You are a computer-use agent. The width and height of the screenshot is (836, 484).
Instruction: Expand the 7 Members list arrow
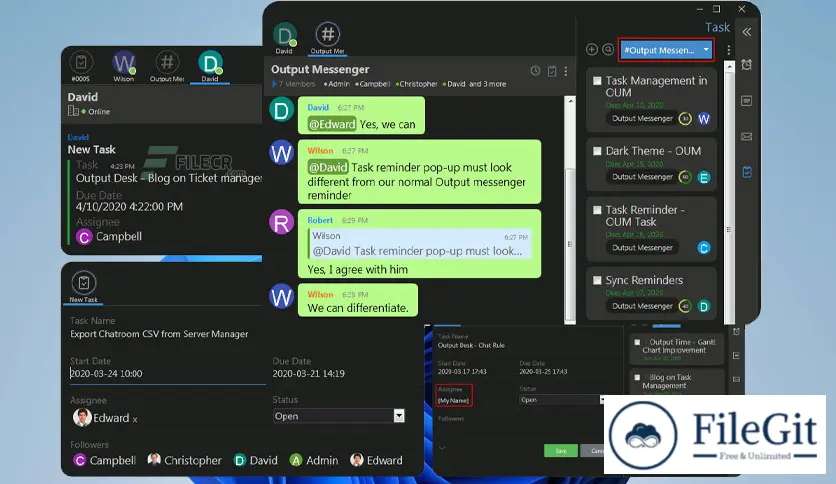click(275, 84)
